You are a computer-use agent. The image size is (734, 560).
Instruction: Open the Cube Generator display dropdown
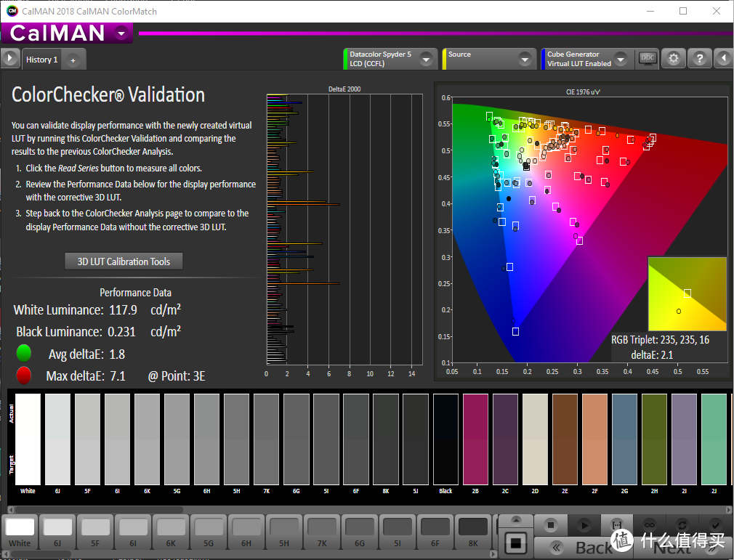coord(620,59)
